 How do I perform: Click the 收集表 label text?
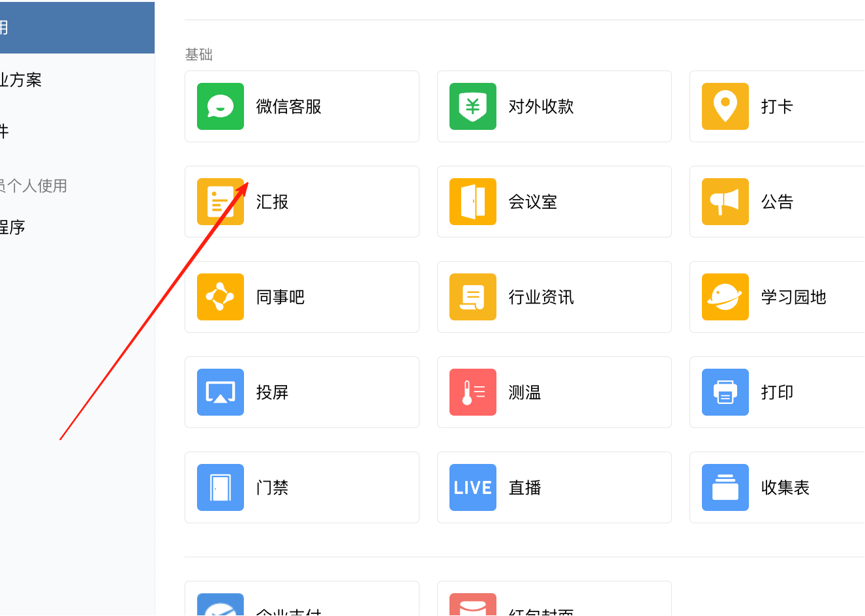tap(785, 487)
